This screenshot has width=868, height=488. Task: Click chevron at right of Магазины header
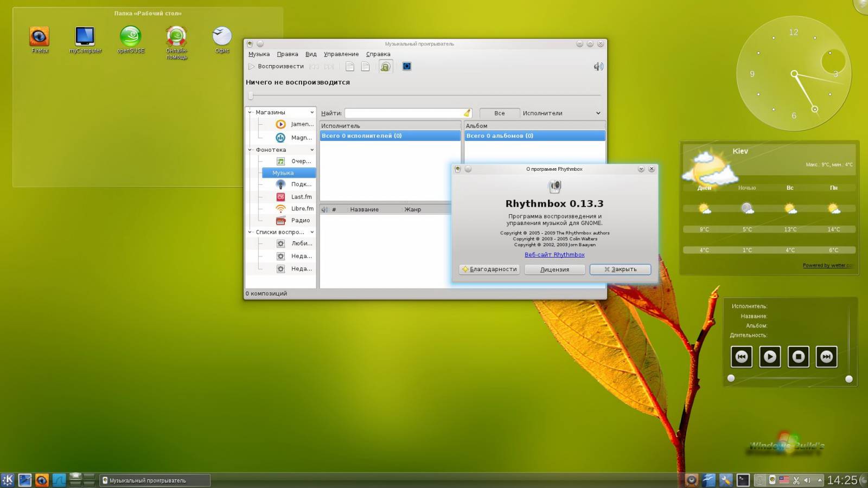coord(312,112)
